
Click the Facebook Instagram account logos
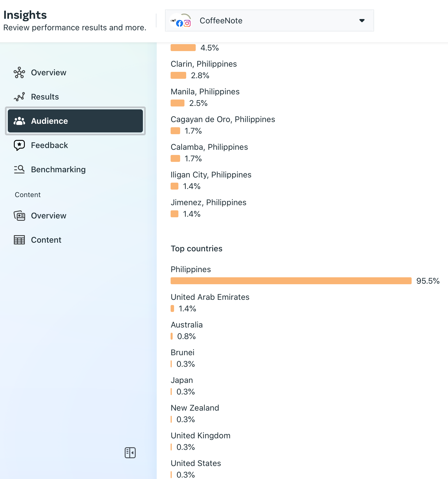click(181, 21)
